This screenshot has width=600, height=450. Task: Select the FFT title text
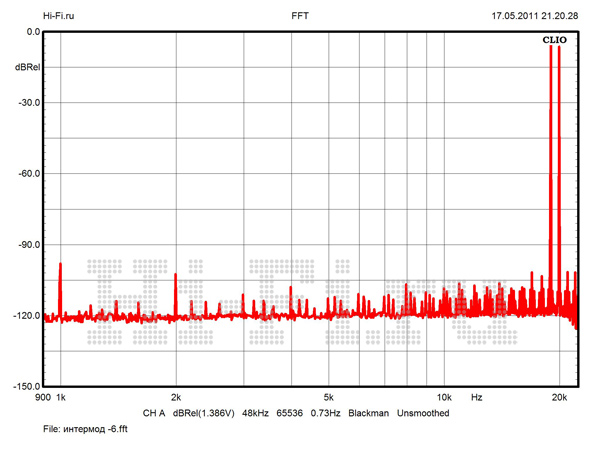(x=300, y=16)
